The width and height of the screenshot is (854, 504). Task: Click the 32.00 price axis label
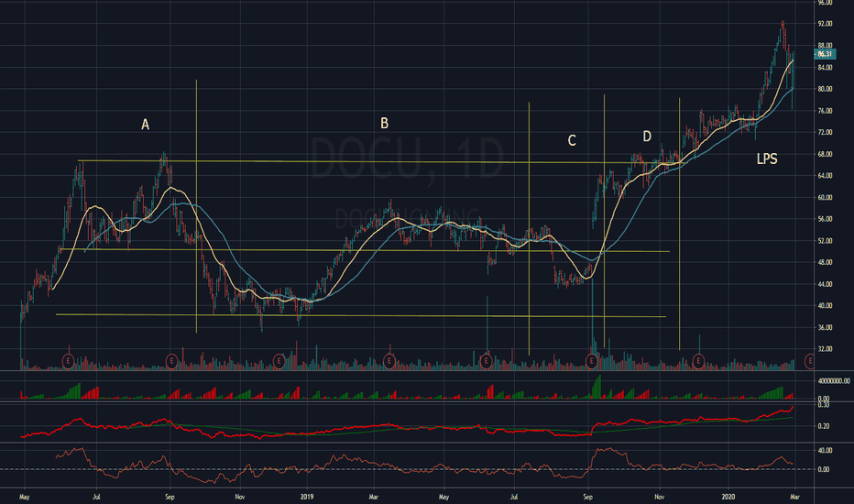(825, 349)
